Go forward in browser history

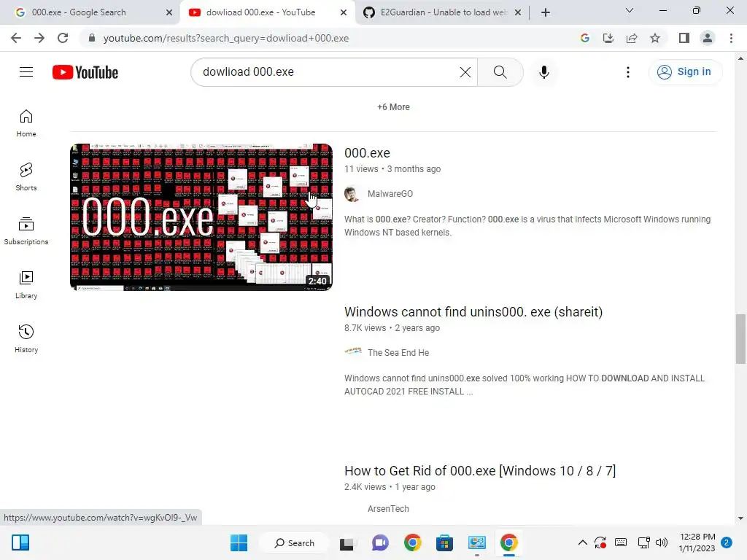[x=39, y=38]
